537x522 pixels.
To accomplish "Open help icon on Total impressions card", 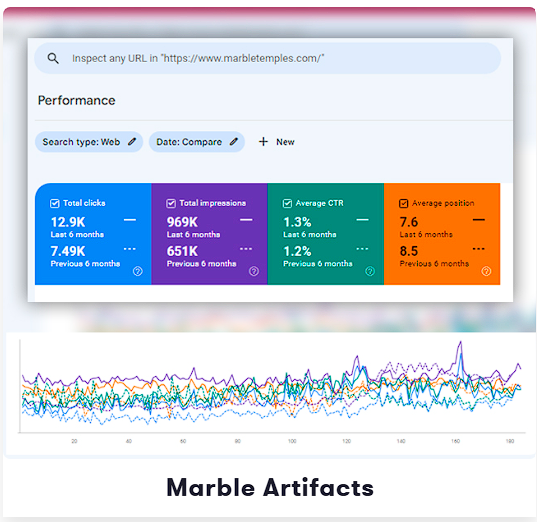I will click(254, 271).
